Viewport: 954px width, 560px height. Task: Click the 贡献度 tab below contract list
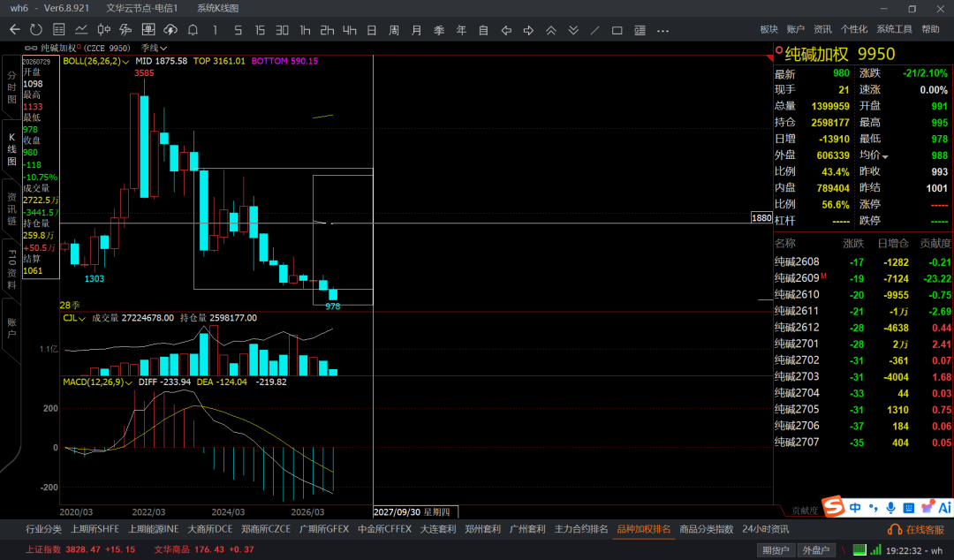point(805,511)
